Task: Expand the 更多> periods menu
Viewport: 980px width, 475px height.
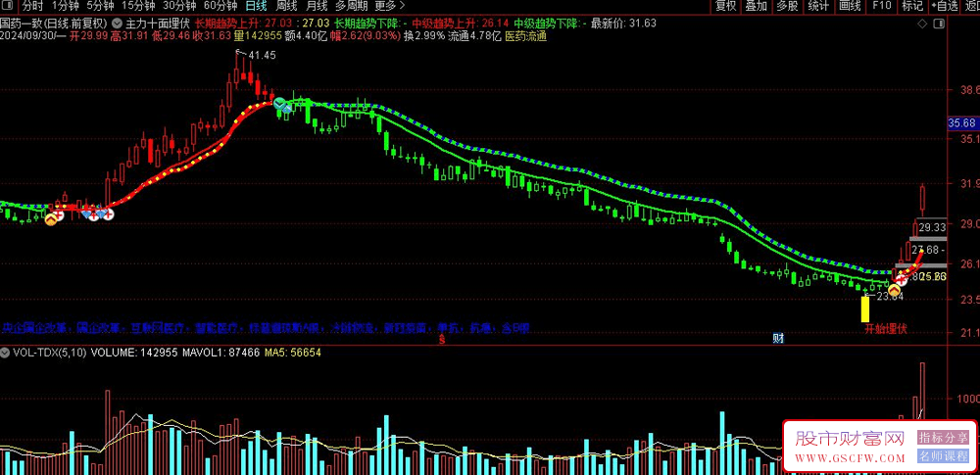Action: point(389,6)
